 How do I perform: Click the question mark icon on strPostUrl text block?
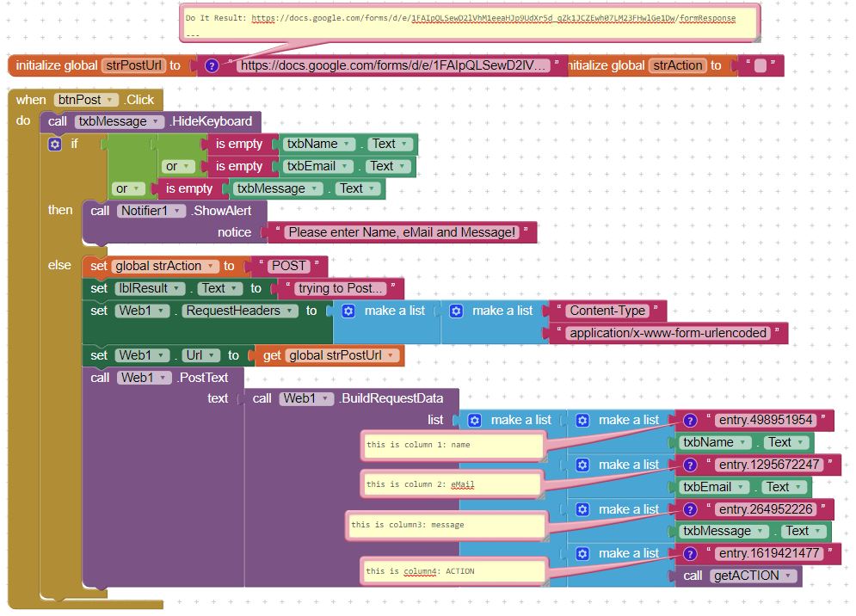[x=212, y=65]
